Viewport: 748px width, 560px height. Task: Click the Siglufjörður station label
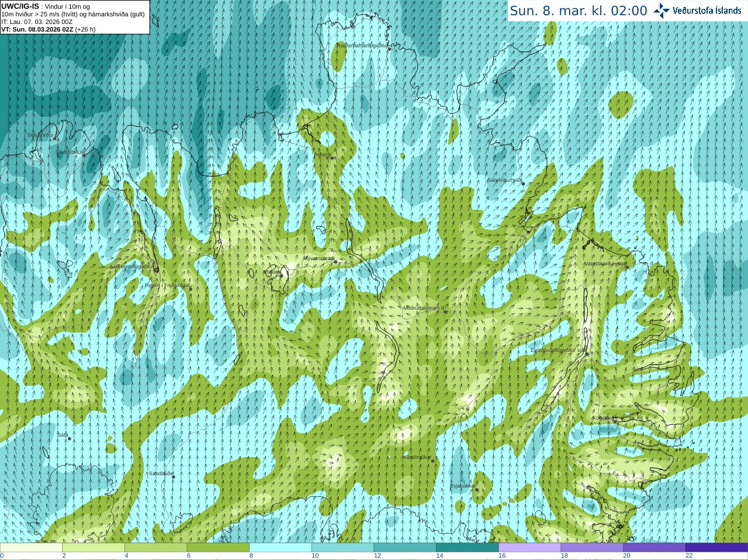tap(40, 135)
